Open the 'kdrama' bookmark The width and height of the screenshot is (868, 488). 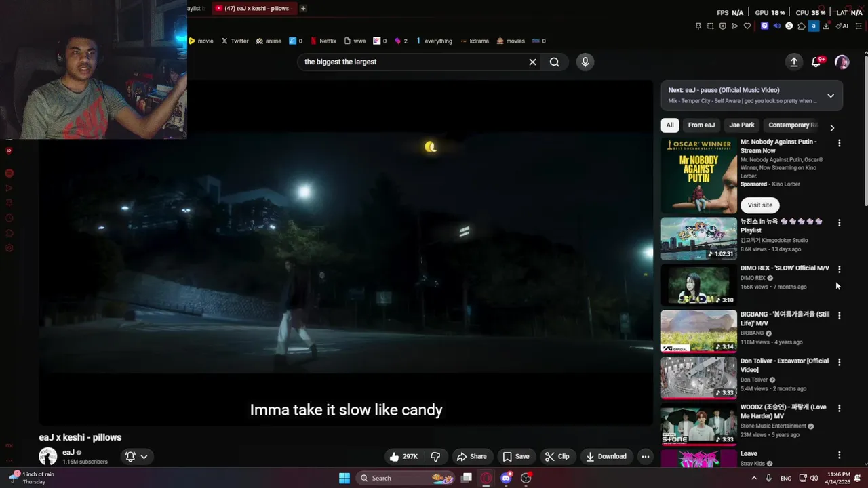pos(474,41)
